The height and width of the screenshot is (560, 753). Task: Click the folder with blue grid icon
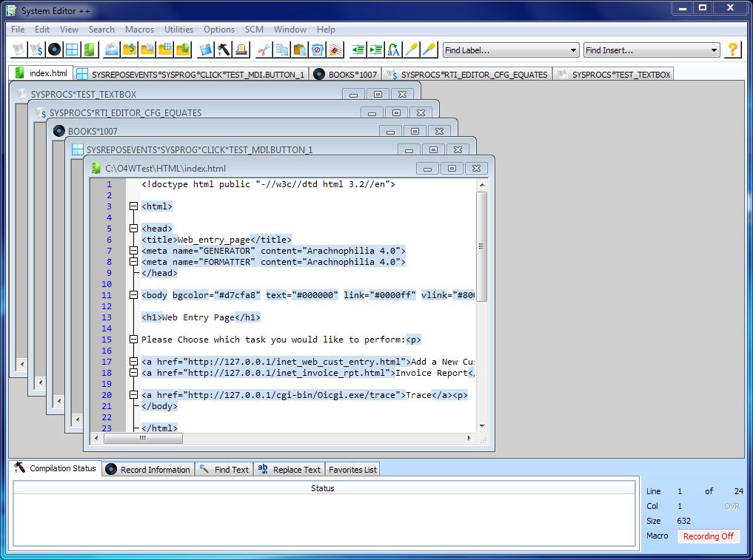[164, 50]
